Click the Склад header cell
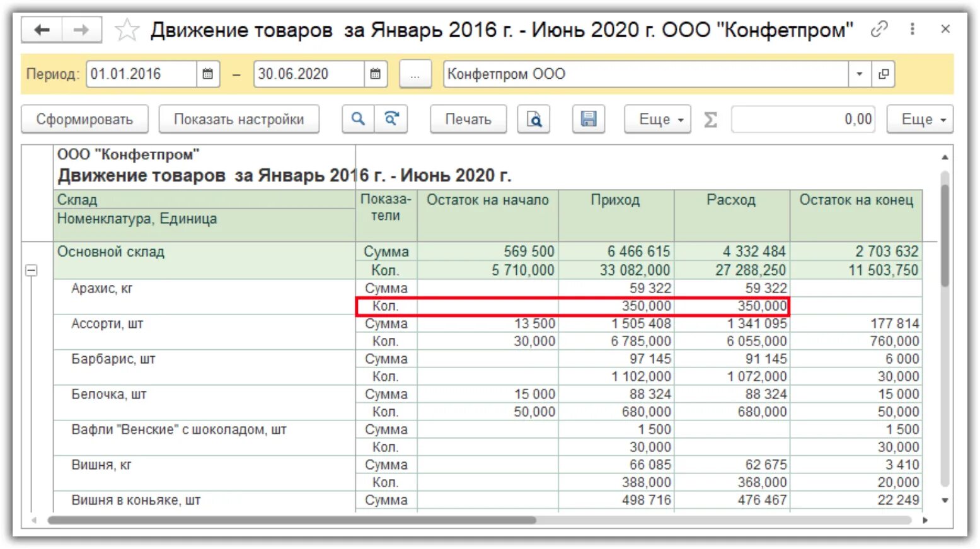980x549 pixels. point(204,199)
